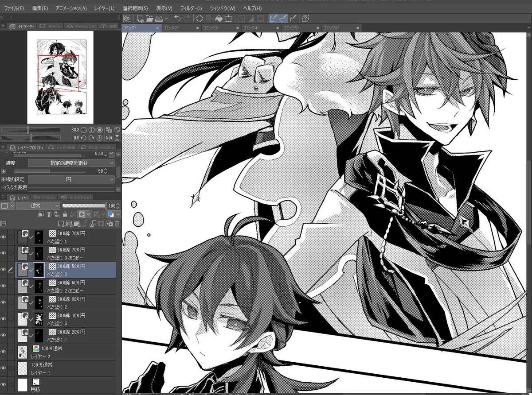Screen dimensions: 532x395
Task: Hide the べた塗り 5 layer
Action: [4, 319]
